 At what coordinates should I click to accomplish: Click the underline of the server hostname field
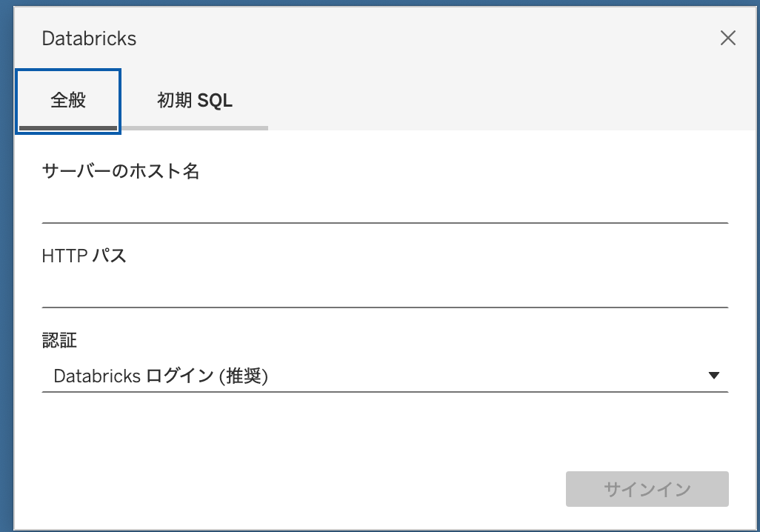click(x=385, y=222)
